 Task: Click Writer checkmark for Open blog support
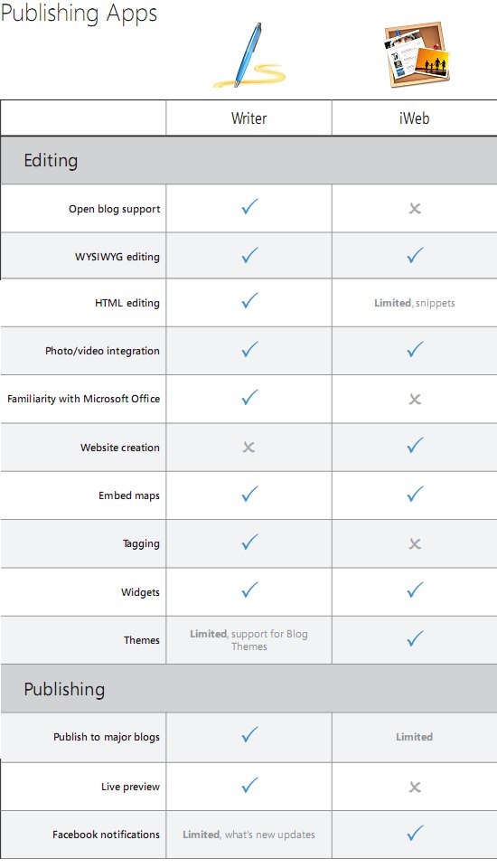pos(249,206)
